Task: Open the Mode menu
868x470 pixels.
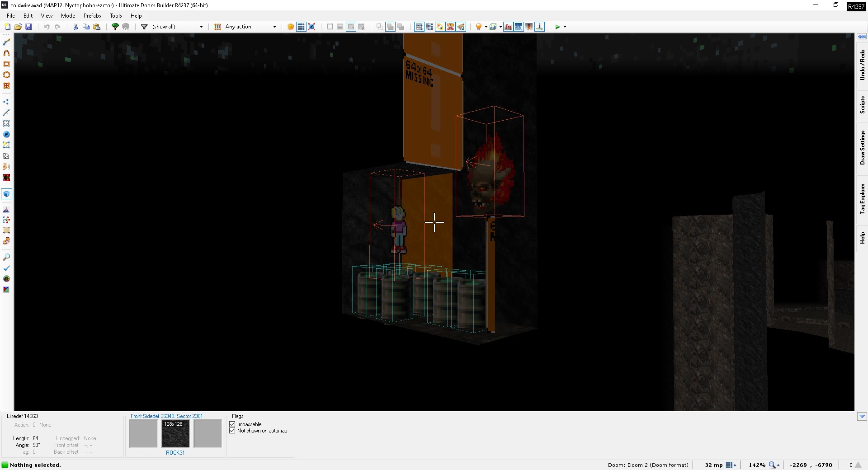Action: 68,15
